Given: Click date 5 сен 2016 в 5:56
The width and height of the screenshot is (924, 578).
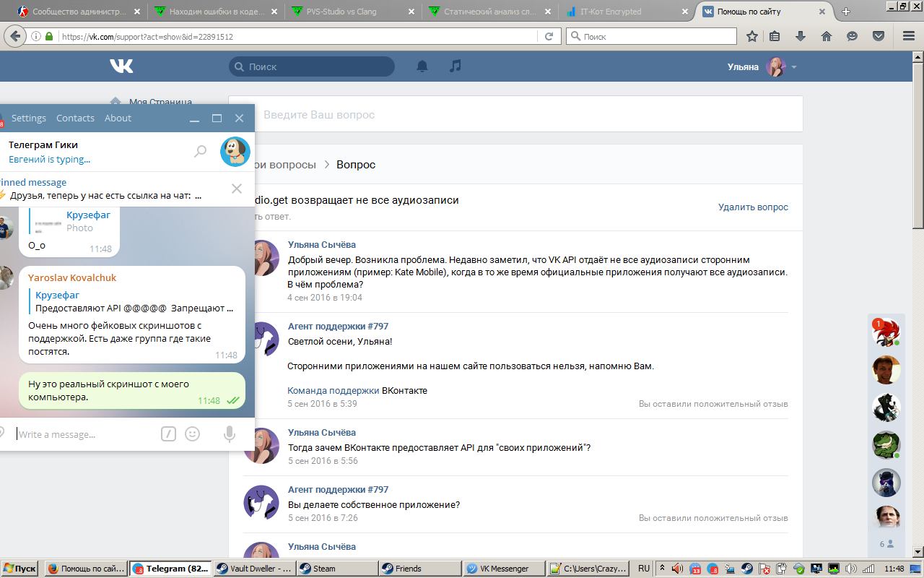Looking at the screenshot, I should click(x=323, y=460).
